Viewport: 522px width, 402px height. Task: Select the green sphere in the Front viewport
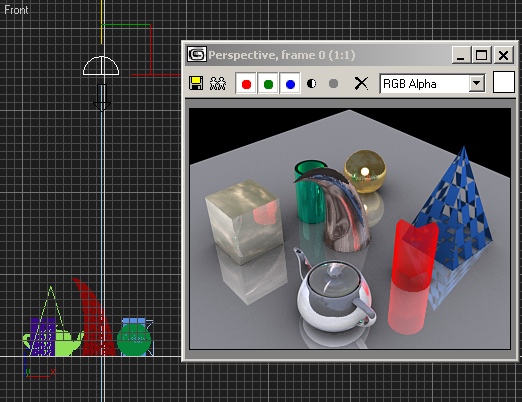tap(134, 339)
